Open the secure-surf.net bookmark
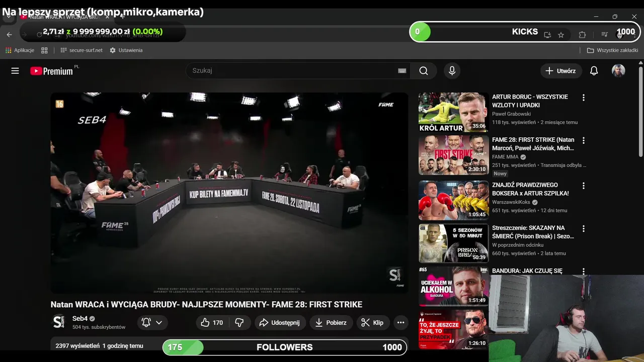The width and height of the screenshot is (644, 362). click(x=81, y=50)
